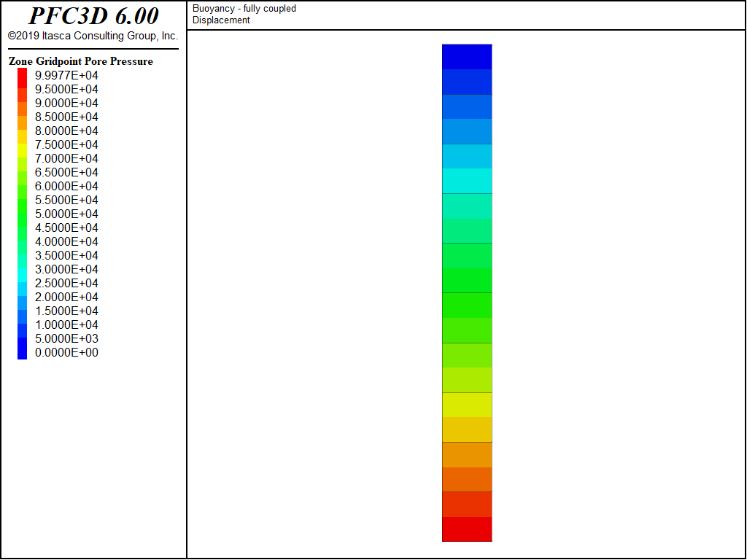This screenshot has width=747, height=560.
Task: Click legend value 8.0000E+04
Action: coord(66,131)
